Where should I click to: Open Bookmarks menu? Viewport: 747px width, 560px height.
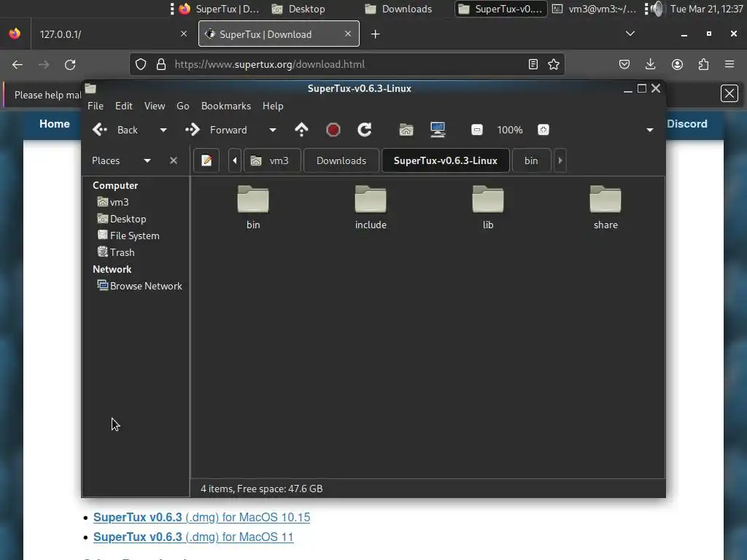pos(226,106)
